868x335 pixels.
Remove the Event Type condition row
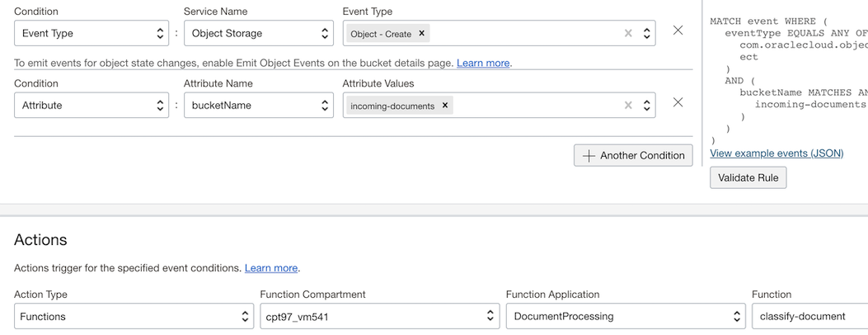pos(678,31)
